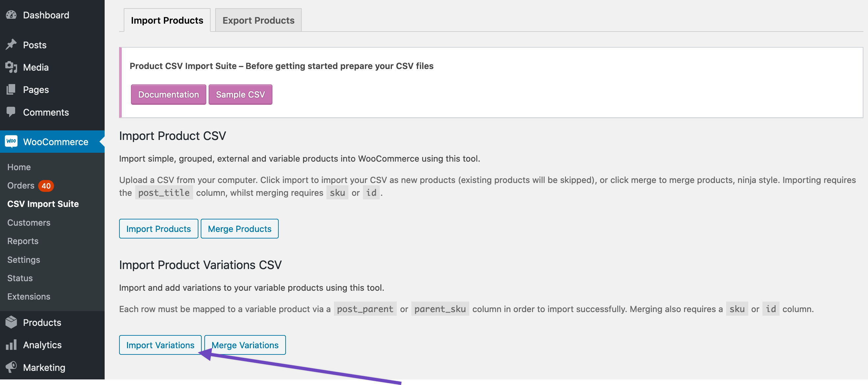The image size is (868, 385).
Task: Click the Pages icon
Action: 11,90
